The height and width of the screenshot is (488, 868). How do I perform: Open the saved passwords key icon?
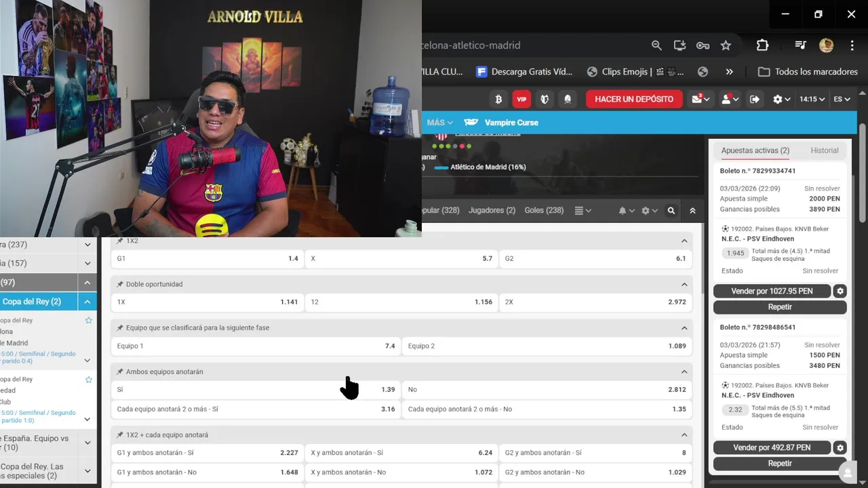point(703,45)
